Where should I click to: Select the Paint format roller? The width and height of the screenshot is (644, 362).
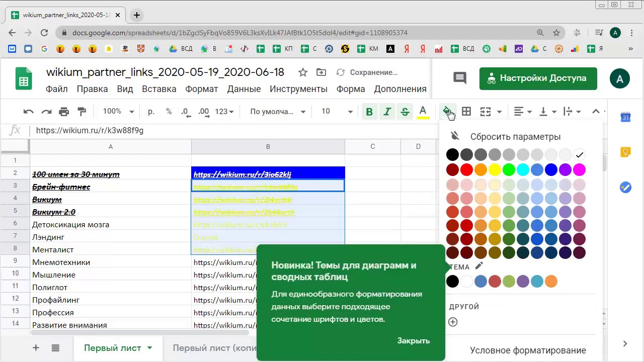pos(82,112)
